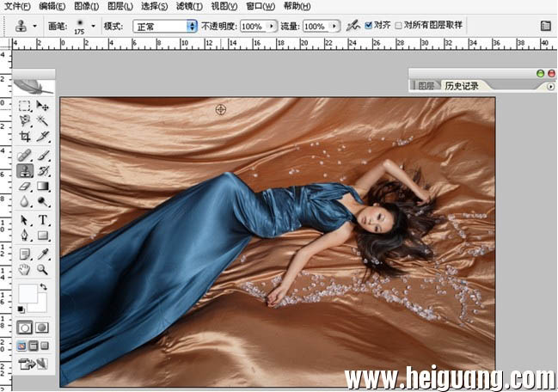Select the Magic Wand tool
This screenshot has height=392, width=558.
(42, 120)
